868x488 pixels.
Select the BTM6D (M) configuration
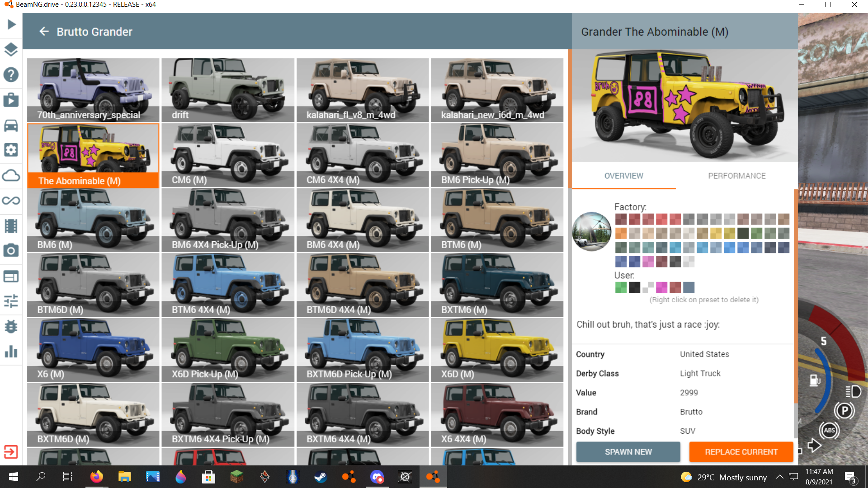[x=93, y=285]
